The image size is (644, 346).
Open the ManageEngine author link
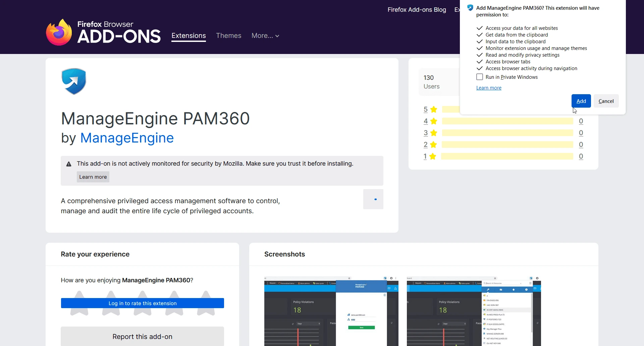coord(127,138)
